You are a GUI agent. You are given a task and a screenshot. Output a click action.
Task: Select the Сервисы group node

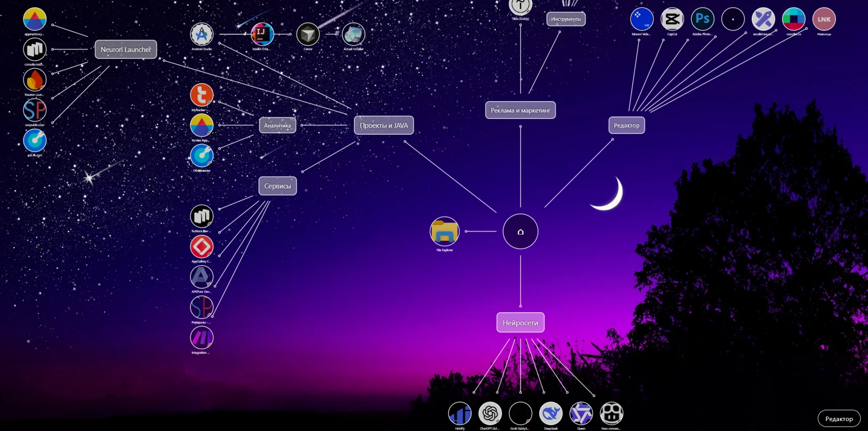click(x=277, y=186)
